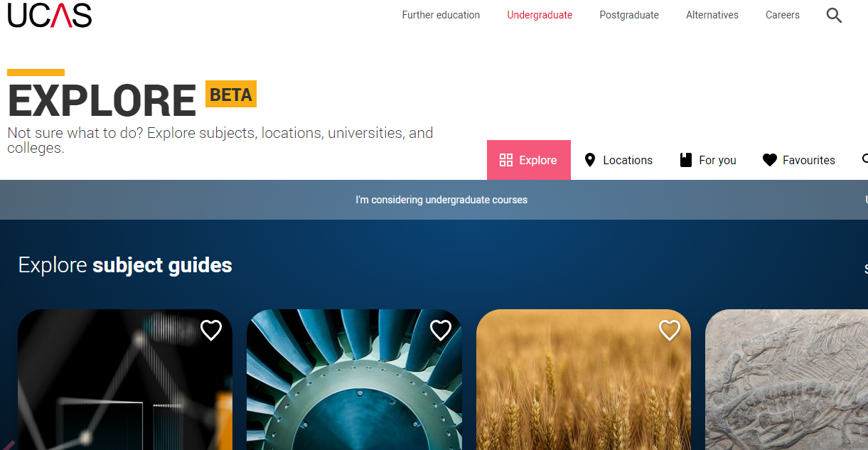Open the jet turbine subject guide image
Image resolution: width=868 pixels, height=450 pixels.
(x=354, y=380)
